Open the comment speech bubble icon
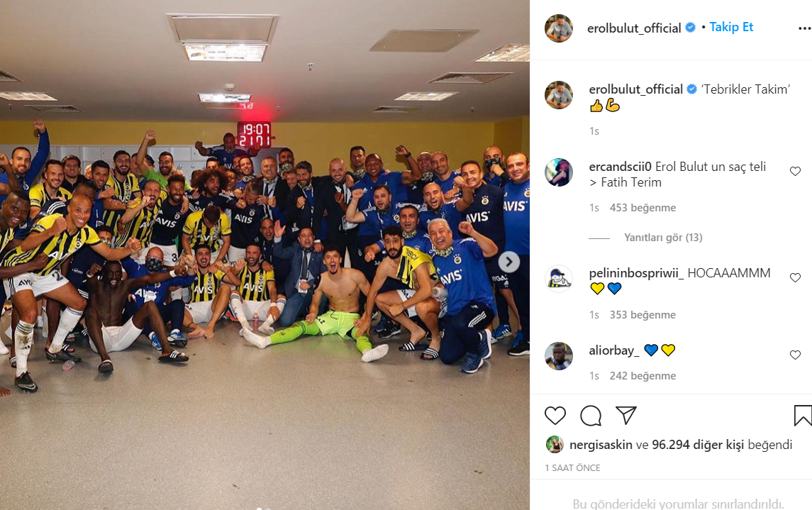This screenshot has width=812, height=510. click(591, 415)
